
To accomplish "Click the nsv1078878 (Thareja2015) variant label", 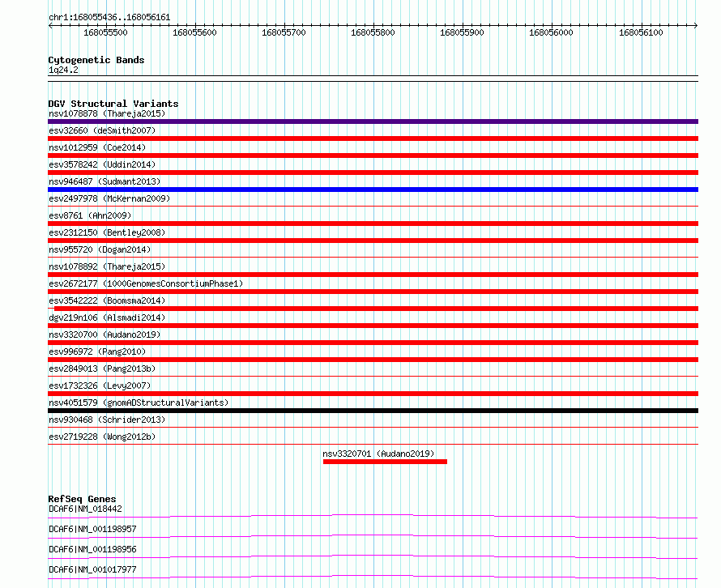I will pos(107,113).
